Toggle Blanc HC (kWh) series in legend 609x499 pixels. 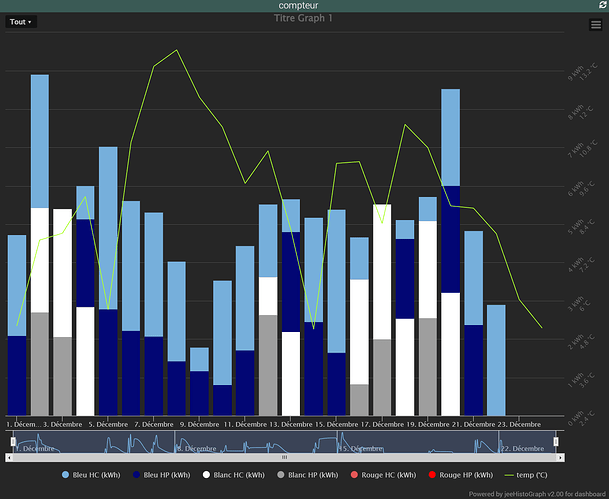point(233,475)
